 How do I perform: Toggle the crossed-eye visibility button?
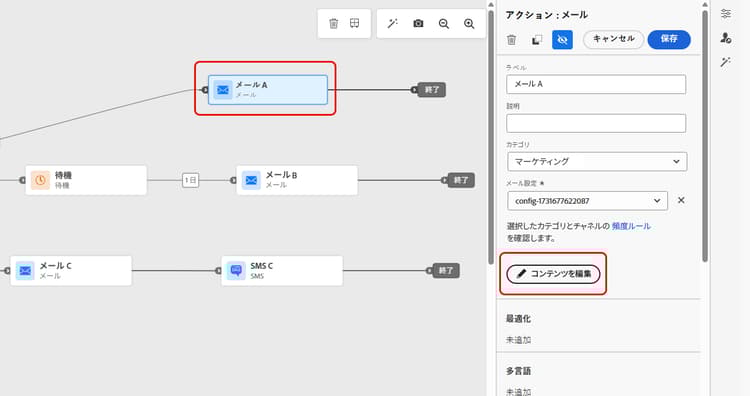(562, 40)
